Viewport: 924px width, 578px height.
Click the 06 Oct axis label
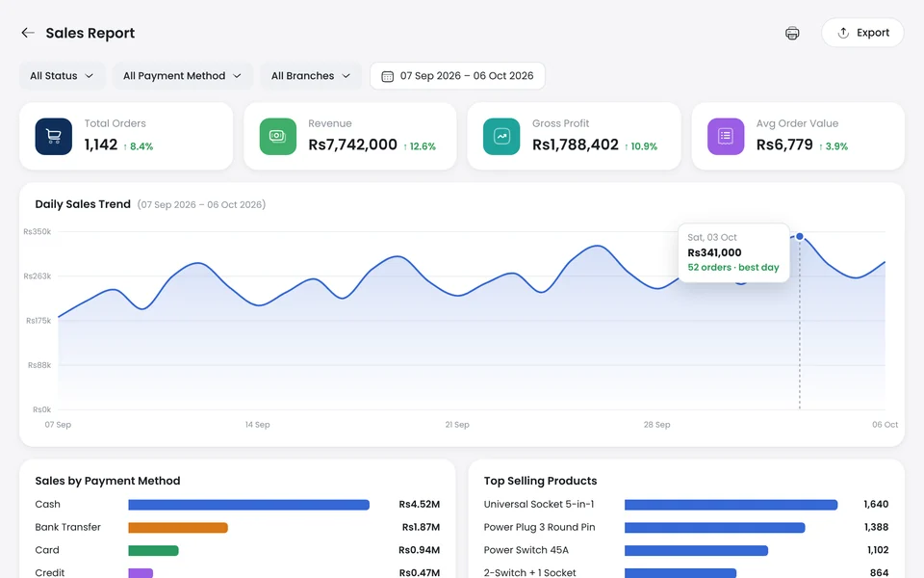[885, 425]
